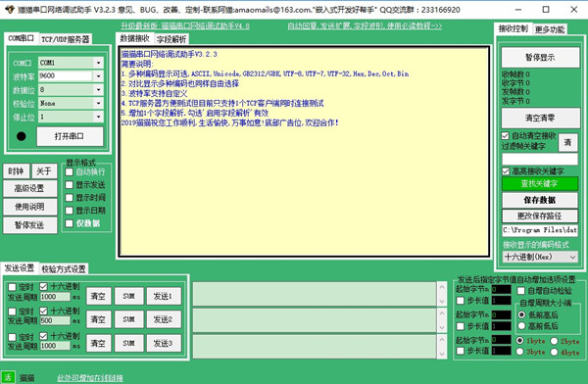Switch to the TCP/UDP服务器 tab
This screenshot has height=384, width=588.
66,39
